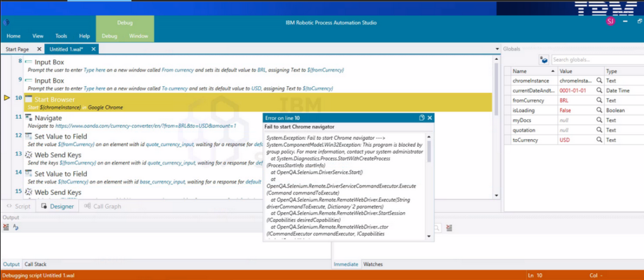Collapse the Globals panel with its arrow
644x280 pixels.
click(x=498, y=49)
